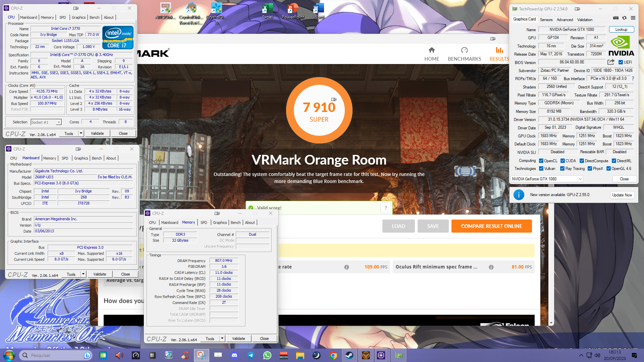Open ATTODisk desktop shortcut
Image resolution: width=644 pixels, height=362 pixels.
pos(165,11)
